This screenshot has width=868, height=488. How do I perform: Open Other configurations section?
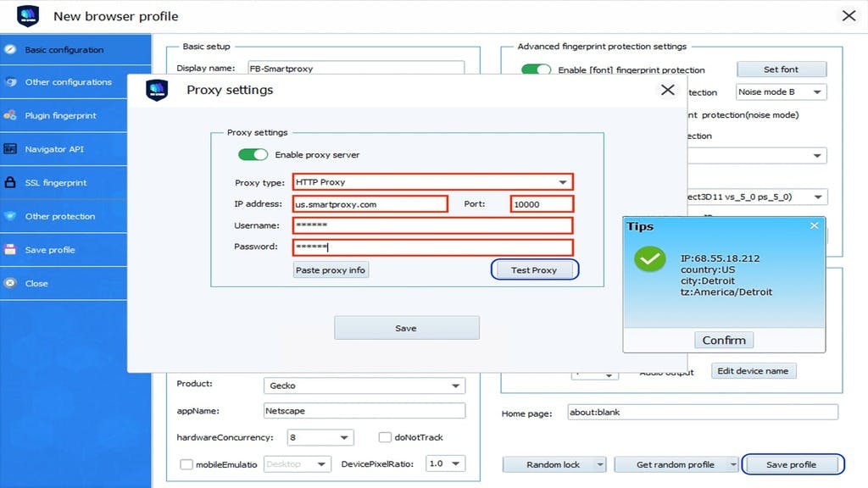point(64,82)
